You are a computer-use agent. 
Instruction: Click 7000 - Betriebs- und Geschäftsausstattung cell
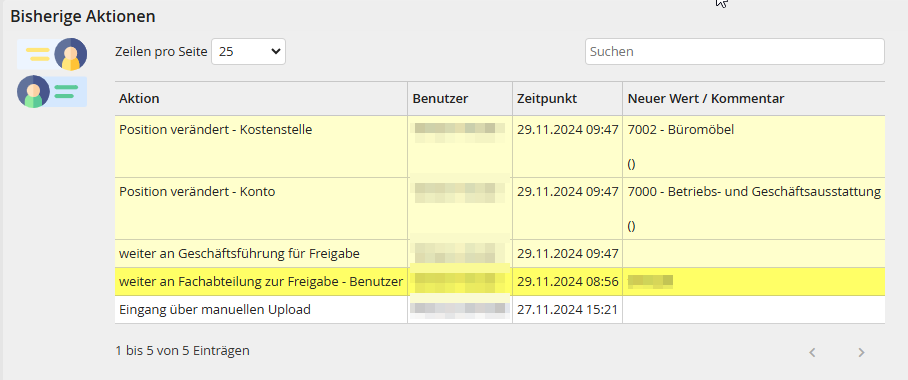pyautogui.click(x=753, y=209)
